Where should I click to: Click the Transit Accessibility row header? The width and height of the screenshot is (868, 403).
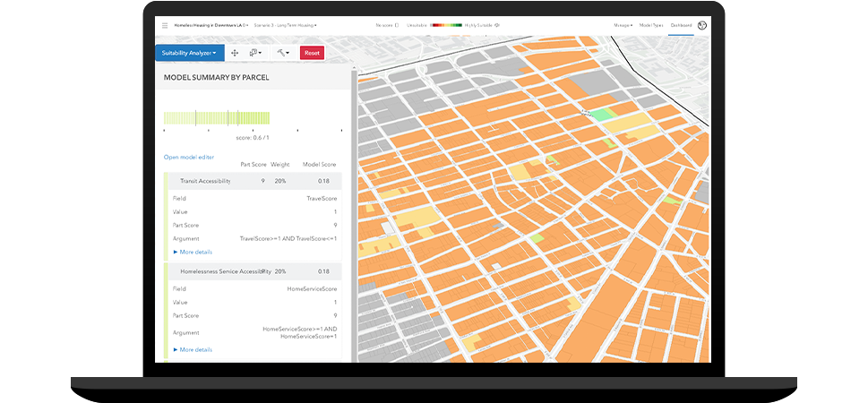pyautogui.click(x=255, y=181)
